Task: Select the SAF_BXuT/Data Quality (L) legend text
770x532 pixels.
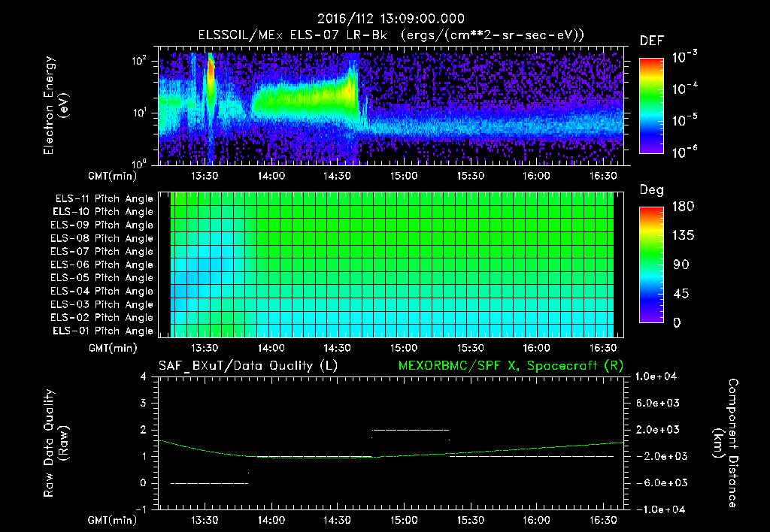Action: pyautogui.click(x=248, y=366)
